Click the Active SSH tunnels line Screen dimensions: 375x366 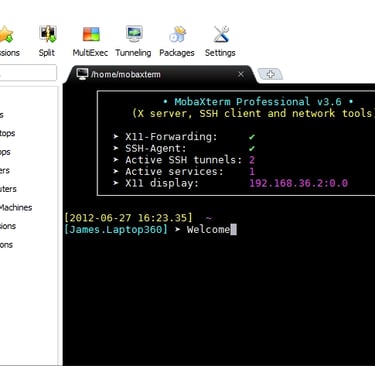tap(184, 160)
